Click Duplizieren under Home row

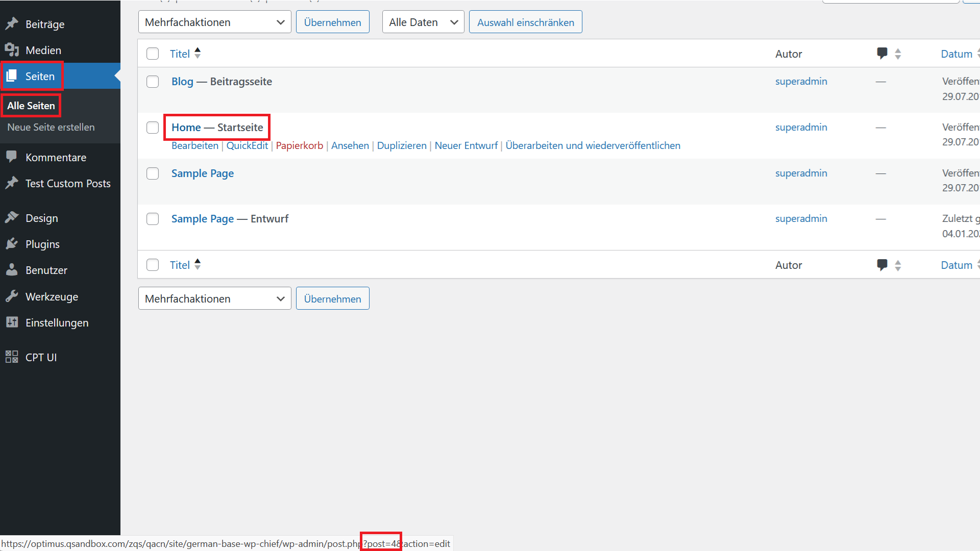click(x=402, y=145)
